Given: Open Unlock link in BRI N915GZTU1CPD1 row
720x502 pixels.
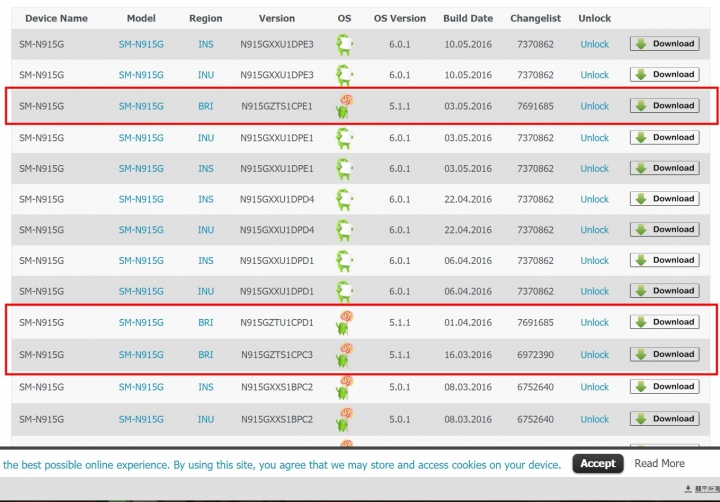Looking at the screenshot, I should (594, 323).
